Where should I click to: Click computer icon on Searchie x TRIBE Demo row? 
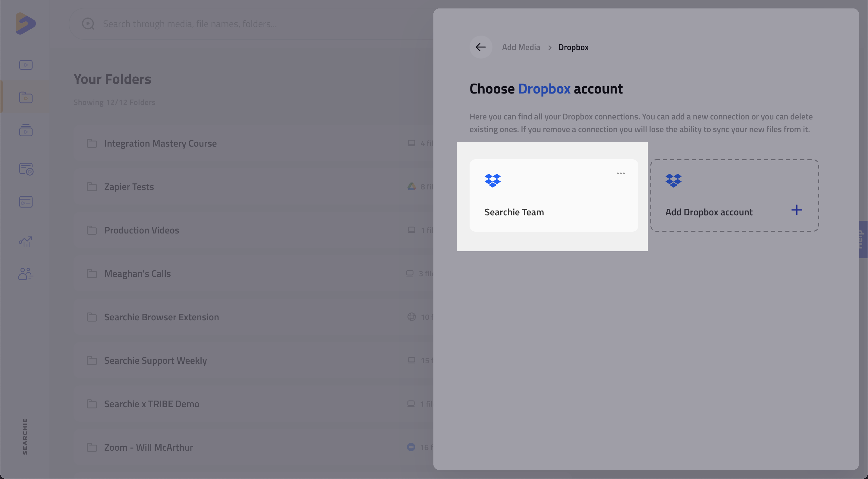(x=411, y=403)
